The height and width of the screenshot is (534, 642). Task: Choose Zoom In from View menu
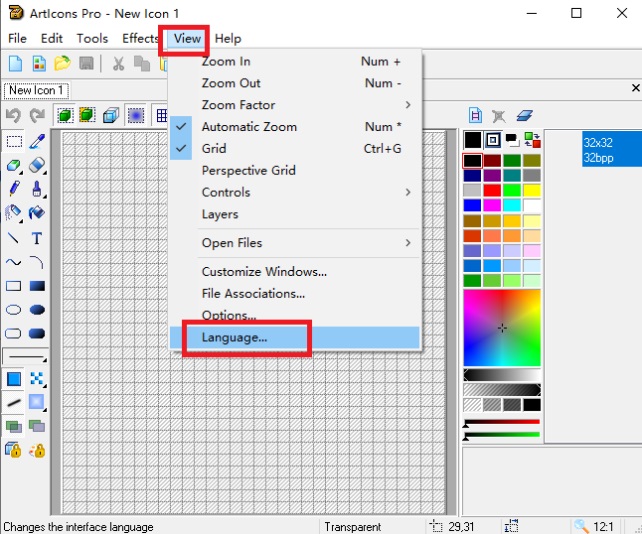tap(295, 61)
